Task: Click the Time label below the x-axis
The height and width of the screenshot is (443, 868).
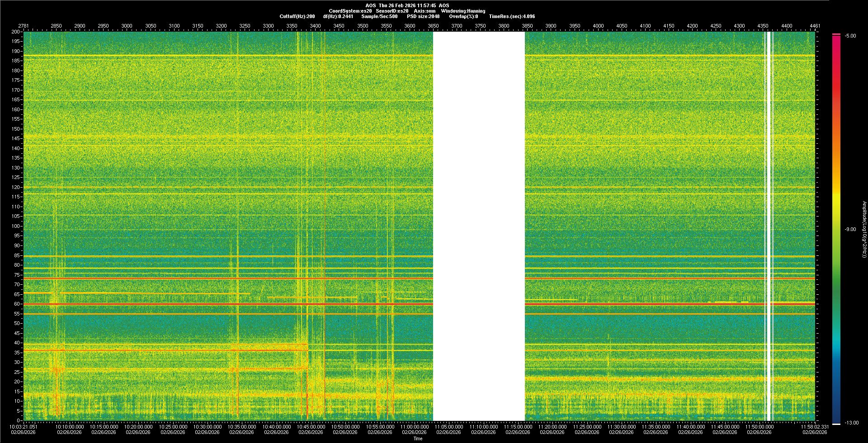Action: point(418,438)
